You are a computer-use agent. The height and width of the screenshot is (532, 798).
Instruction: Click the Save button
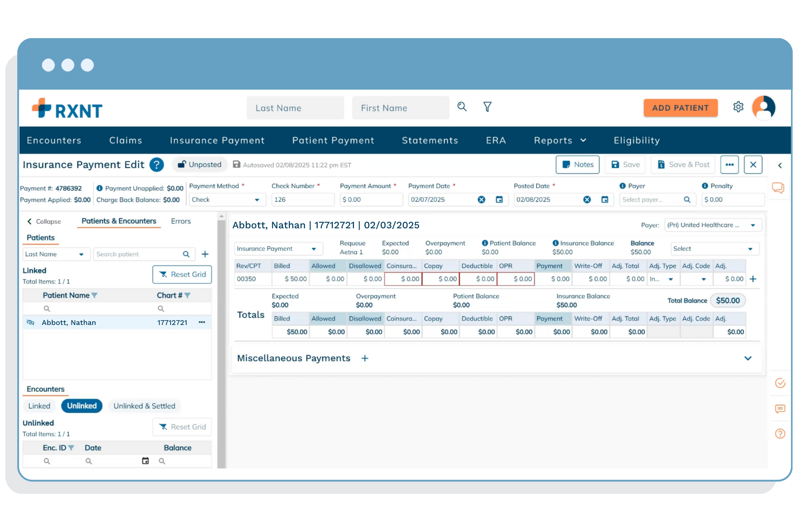[x=626, y=164]
